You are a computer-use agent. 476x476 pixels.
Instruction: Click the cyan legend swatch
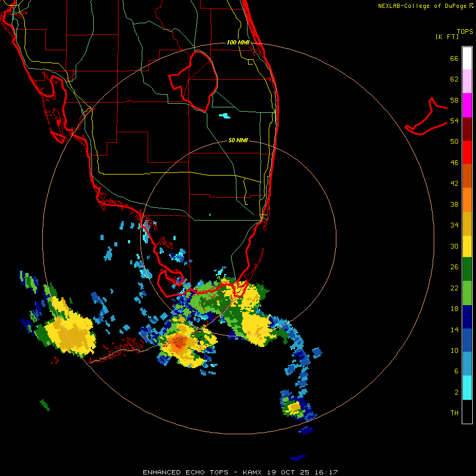tap(467, 388)
